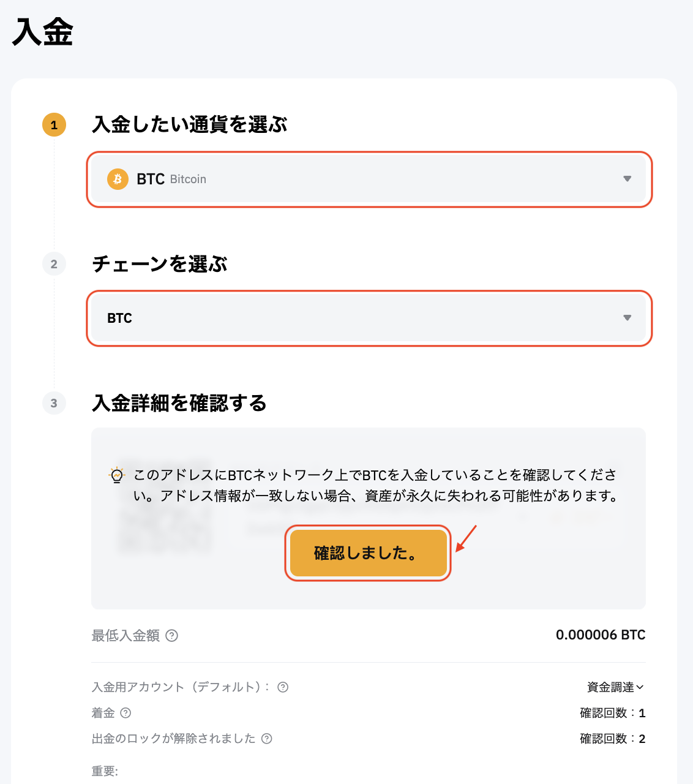Expand the chain selection arrow for BTC
The image size is (693, 784).
[x=627, y=318]
